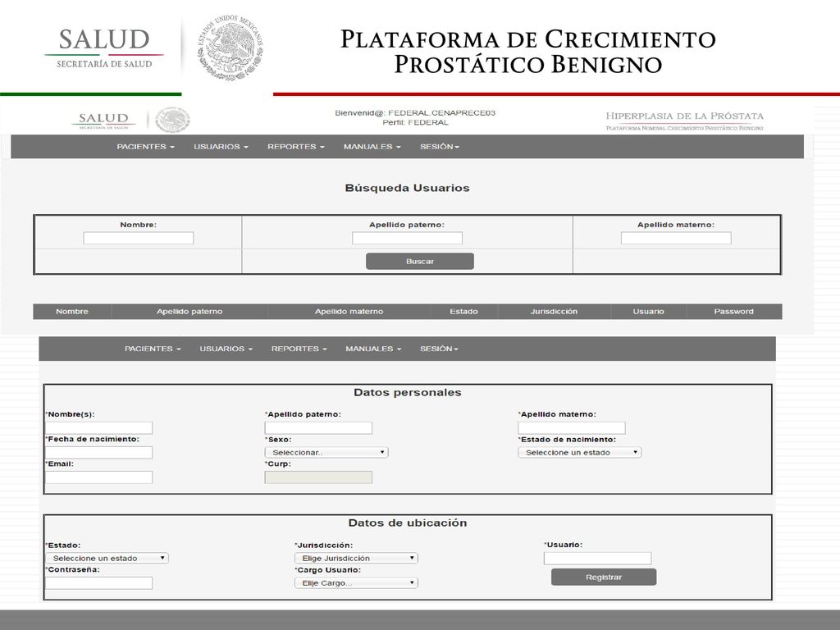Open REPORTES menu in upper navigation bar
Viewport: 840px width, 630px height.
tap(295, 146)
